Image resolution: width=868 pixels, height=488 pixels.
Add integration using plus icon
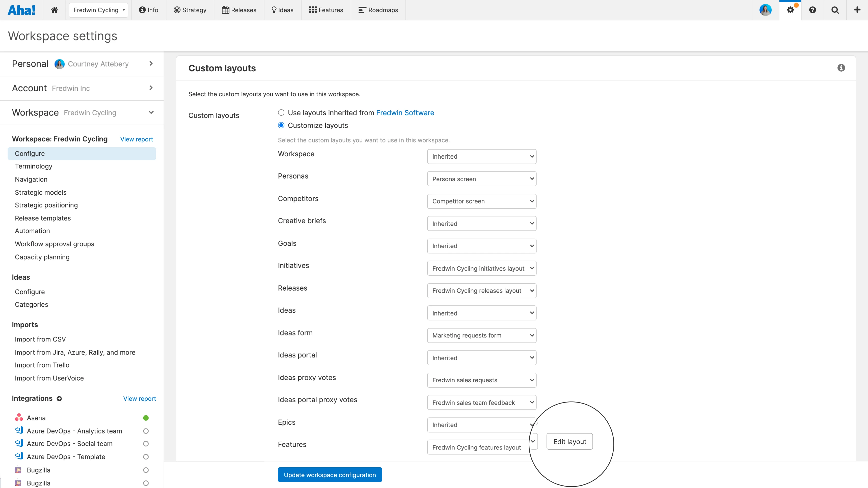coord(59,398)
